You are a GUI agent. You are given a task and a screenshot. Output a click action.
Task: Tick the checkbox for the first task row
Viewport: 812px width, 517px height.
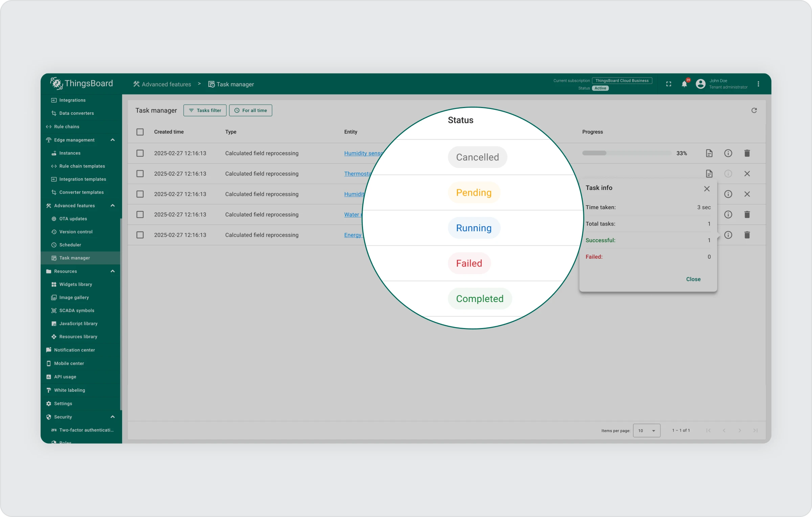140,153
